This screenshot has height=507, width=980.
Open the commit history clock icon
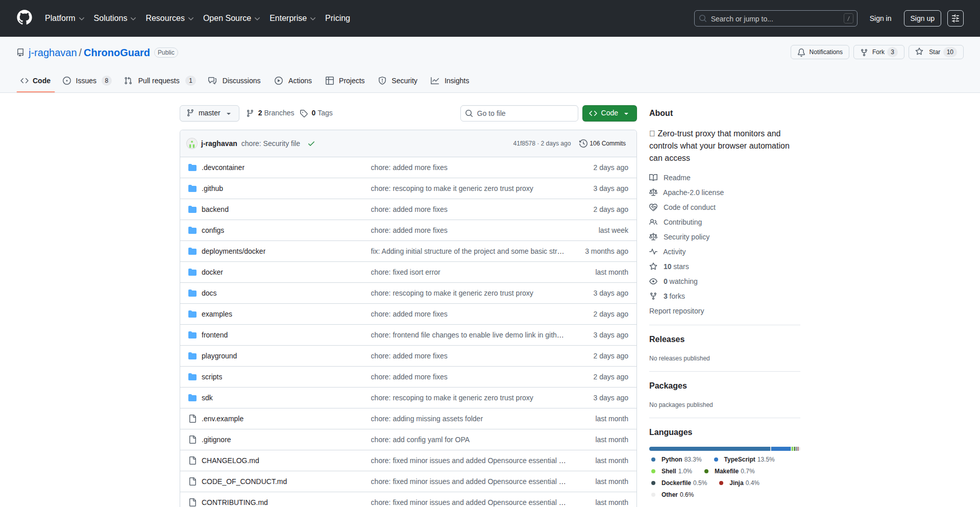583,143
